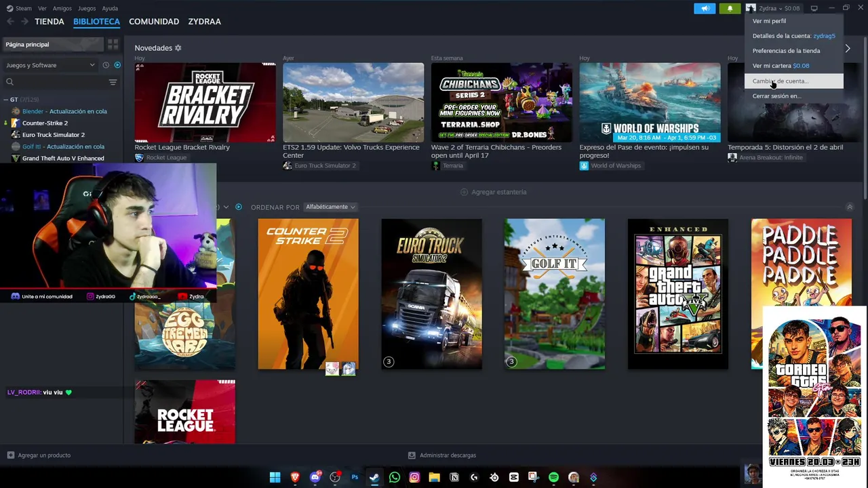Open Counter-Strike 2 cover art
The width and height of the screenshot is (868, 488).
(x=308, y=294)
